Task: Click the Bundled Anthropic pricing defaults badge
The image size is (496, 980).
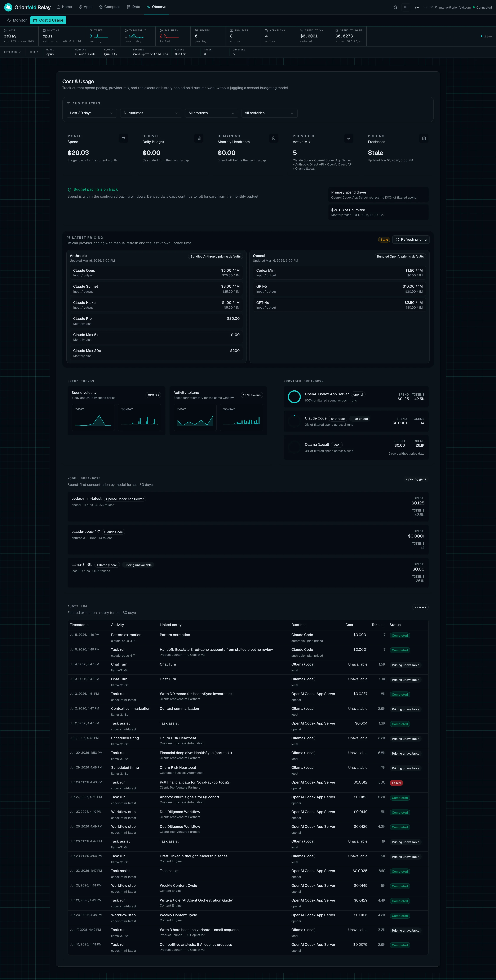Action: [216, 256]
